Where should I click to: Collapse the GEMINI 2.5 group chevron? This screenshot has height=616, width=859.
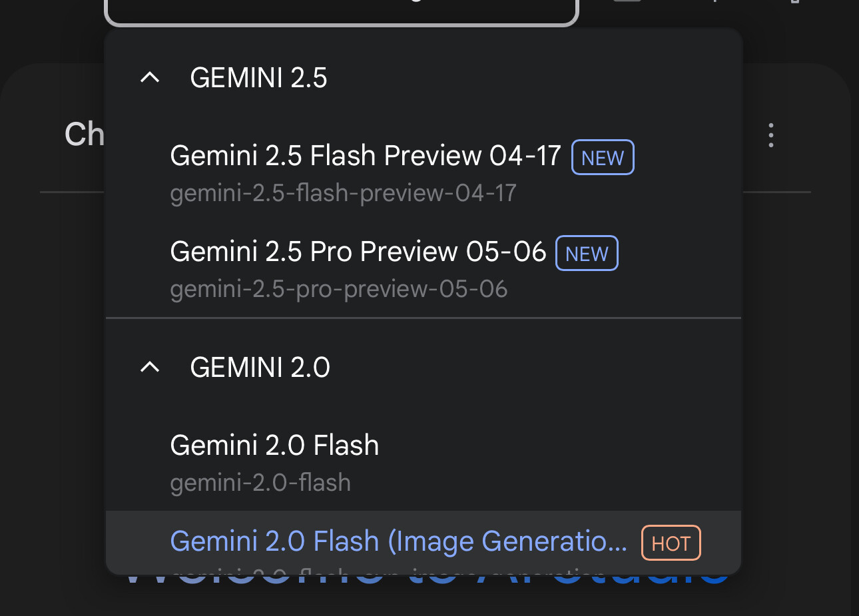(150, 78)
